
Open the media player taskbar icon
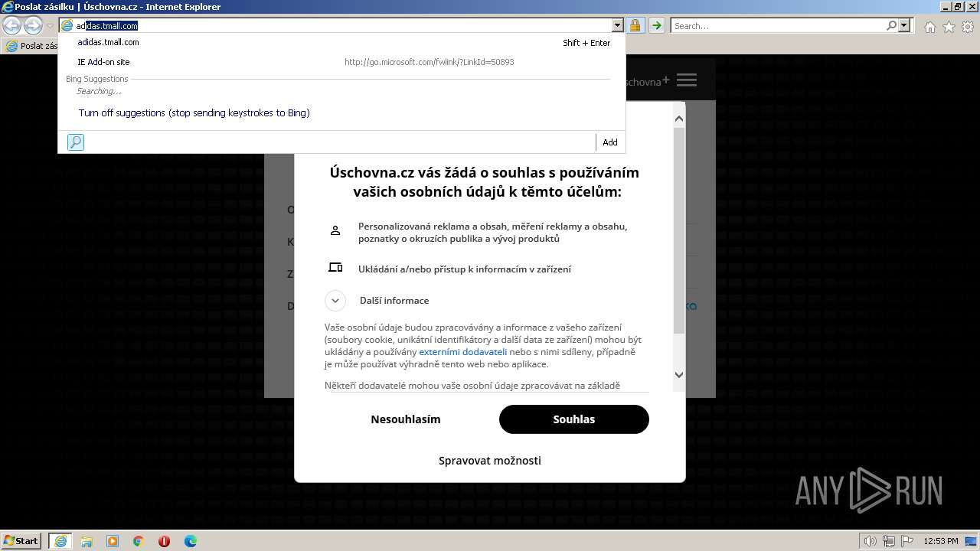(113, 541)
